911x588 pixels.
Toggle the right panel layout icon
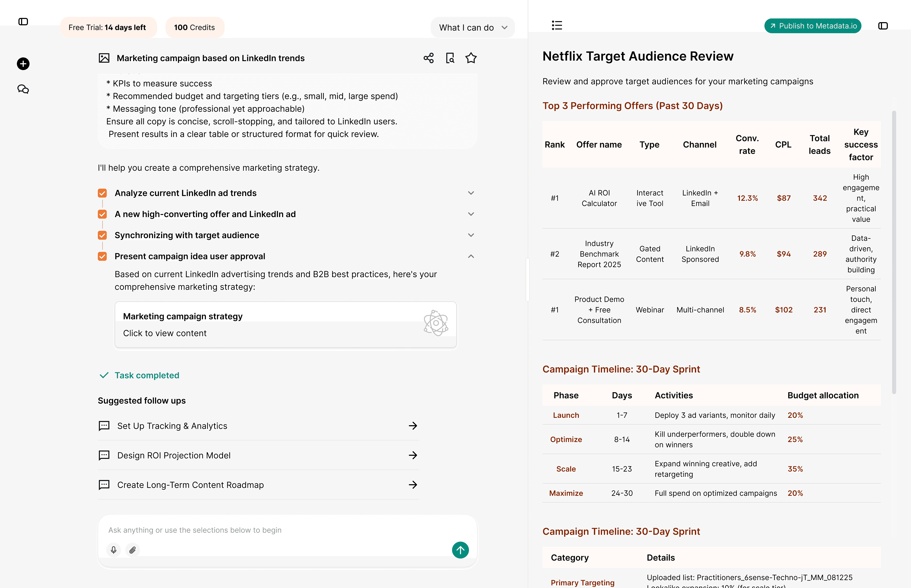tap(883, 26)
